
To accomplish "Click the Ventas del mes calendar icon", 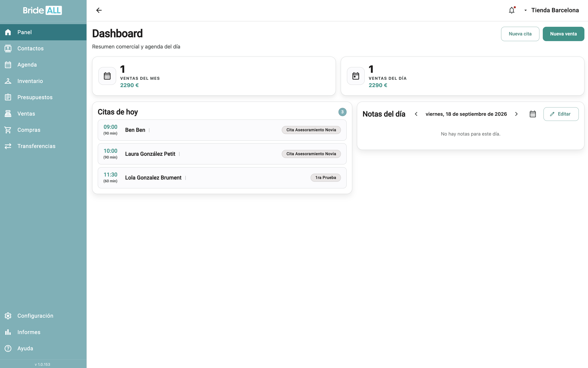I will [107, 76].
